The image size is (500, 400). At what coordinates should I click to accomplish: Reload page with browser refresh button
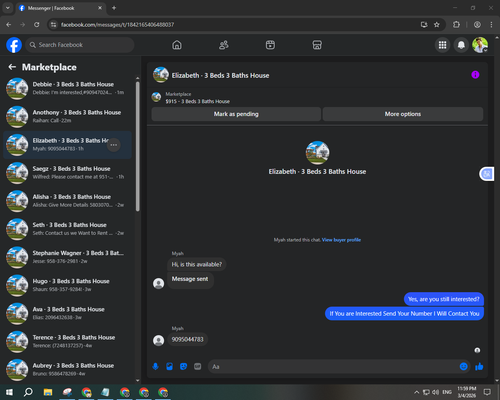point(37,25)
